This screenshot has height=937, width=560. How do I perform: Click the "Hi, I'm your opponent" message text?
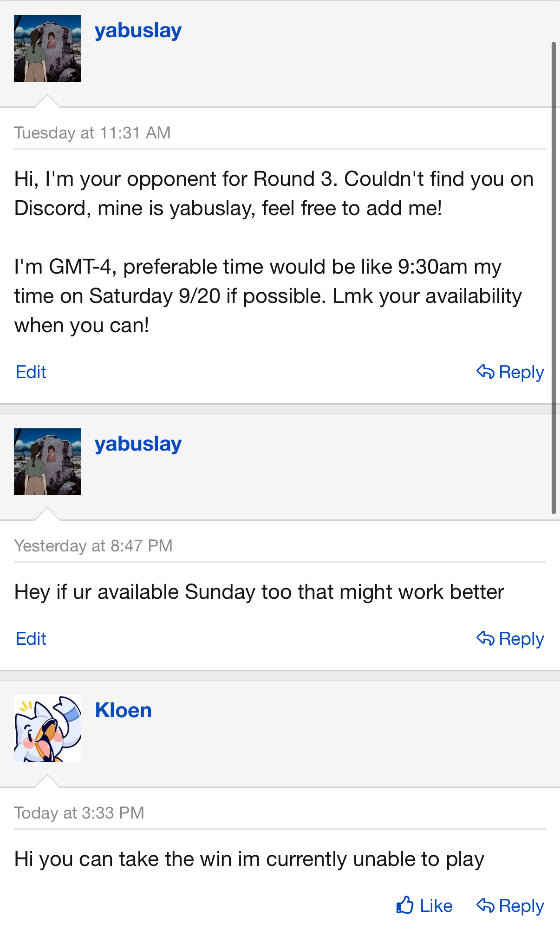(x=274, y=194)
